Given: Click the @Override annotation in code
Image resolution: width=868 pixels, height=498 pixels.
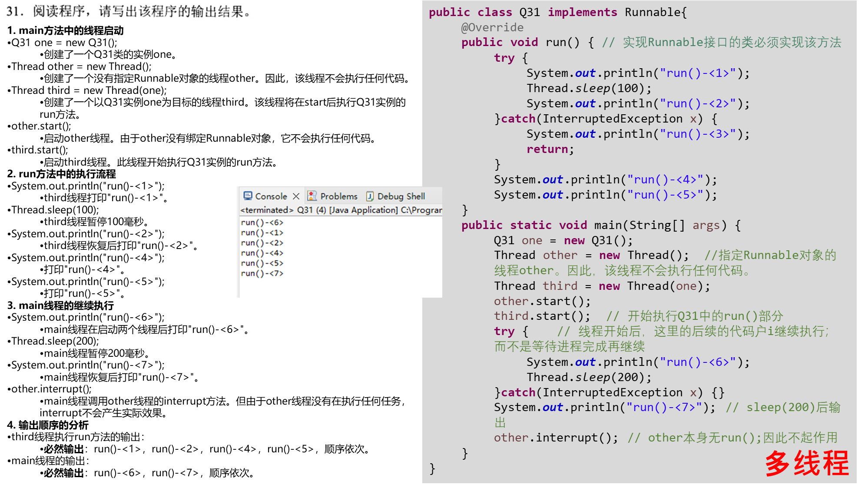Looking at the screenshot, I should [492, 27].
